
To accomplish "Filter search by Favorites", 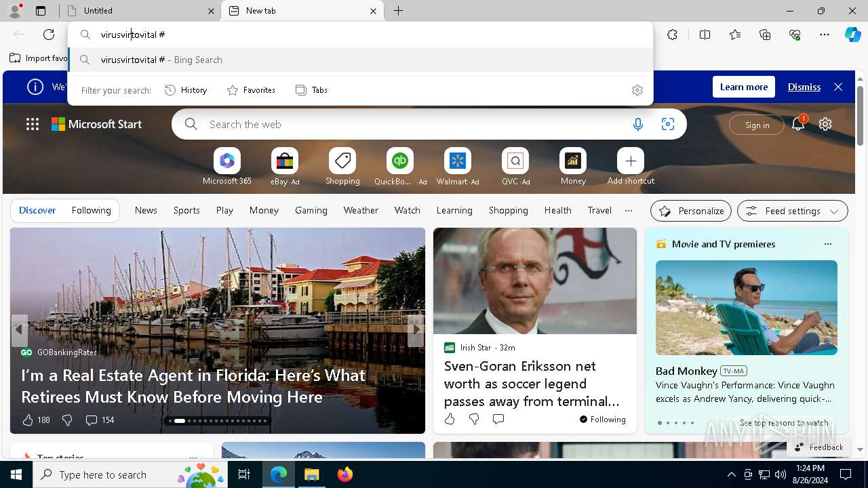I will 251,90.
